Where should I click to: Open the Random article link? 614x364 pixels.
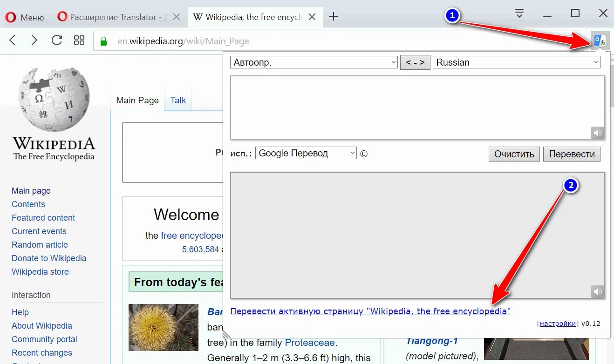click(x=40, y=245)
